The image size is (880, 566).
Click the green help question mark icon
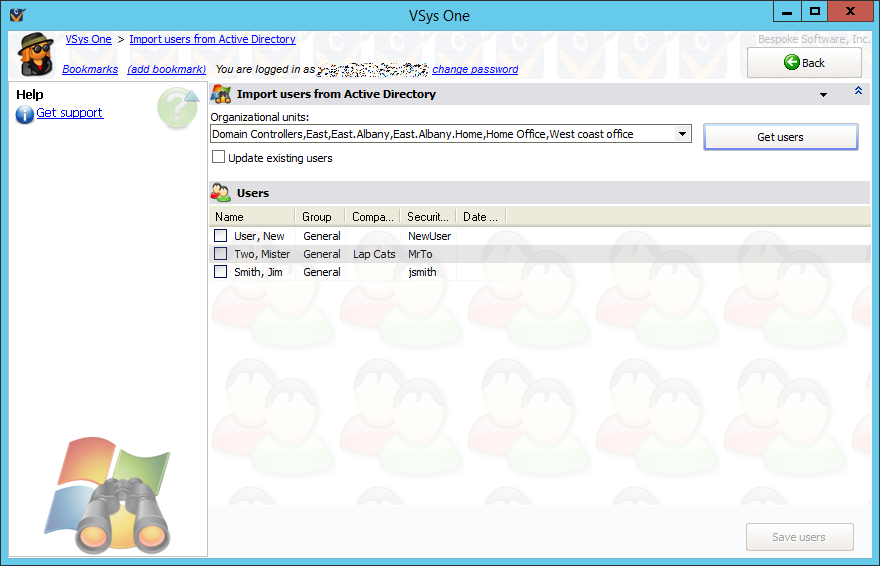click(x=177, y=107)
